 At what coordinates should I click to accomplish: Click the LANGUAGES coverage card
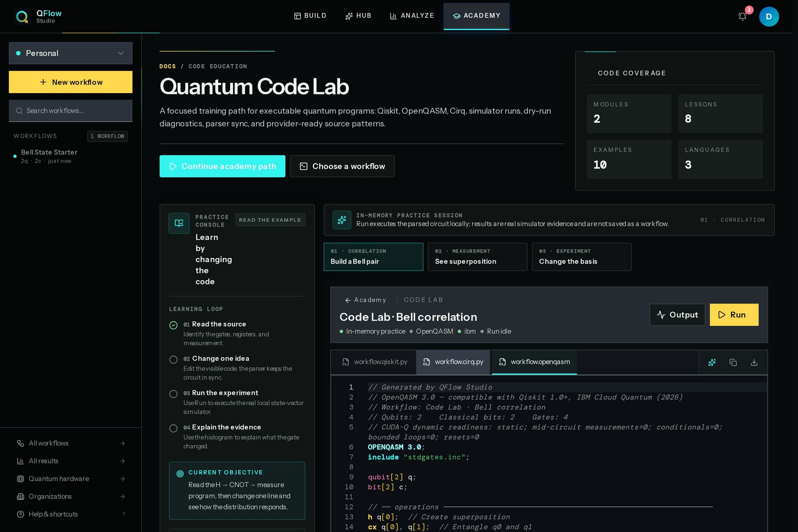(x=720, y=159)
